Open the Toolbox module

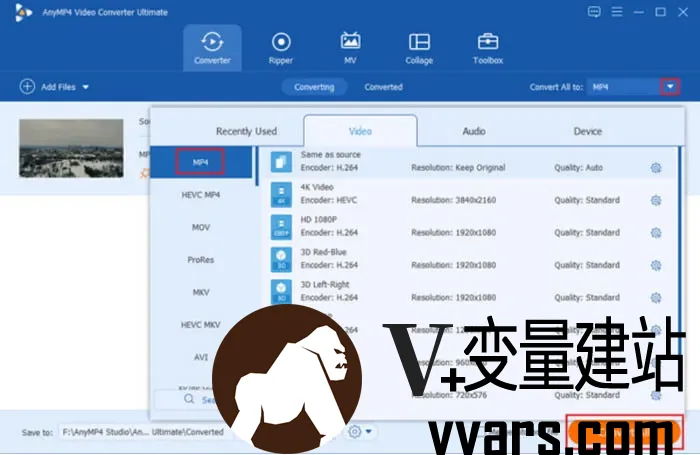488,48
